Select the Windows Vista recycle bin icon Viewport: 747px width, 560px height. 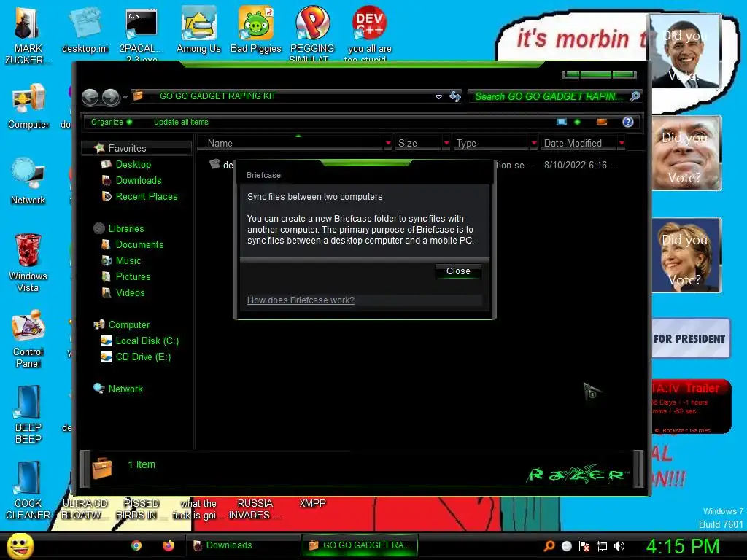tap(28, 262)
